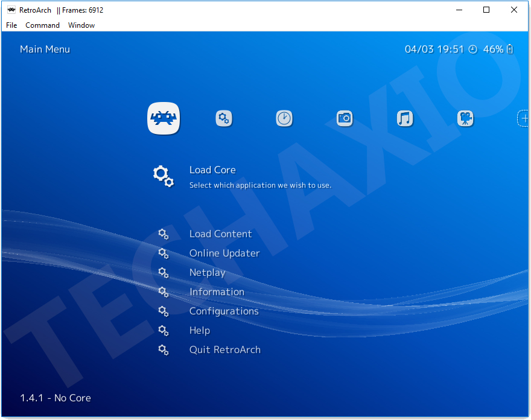This screenshot has height=420, width=531.
Task: Open the Video film-camera tab icon
Action: coord(465,118)
